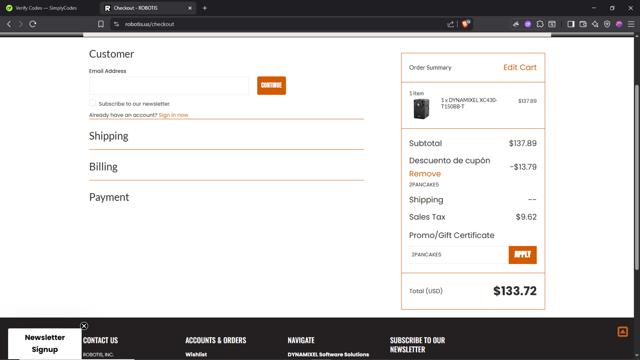Click the DYNAMIXEL XC430 item name

click(x=469, y=103)
